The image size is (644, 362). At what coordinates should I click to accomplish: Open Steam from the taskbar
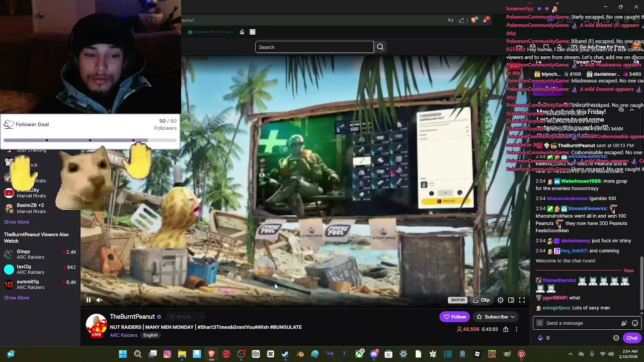pyautogui.click(x=285, y=354)
